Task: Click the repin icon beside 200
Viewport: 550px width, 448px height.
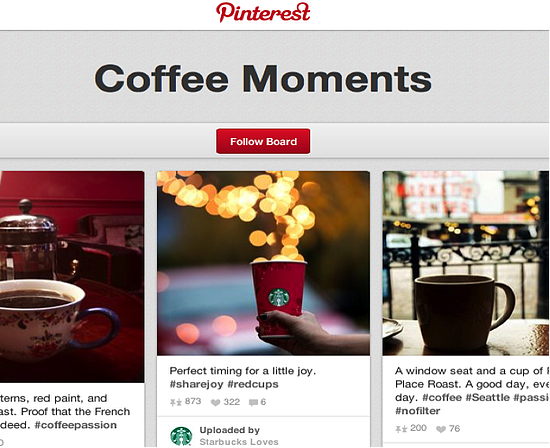Action: tap(401, 429)
